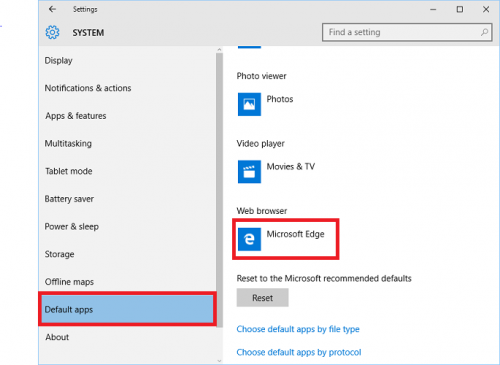The image size is (500, 365).
Task: Click the Microsoft Edge icon
Action: point(249,239)
